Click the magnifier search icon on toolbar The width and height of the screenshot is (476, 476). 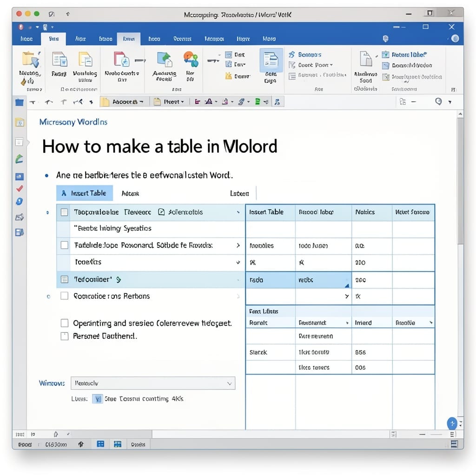coord(438,101)
